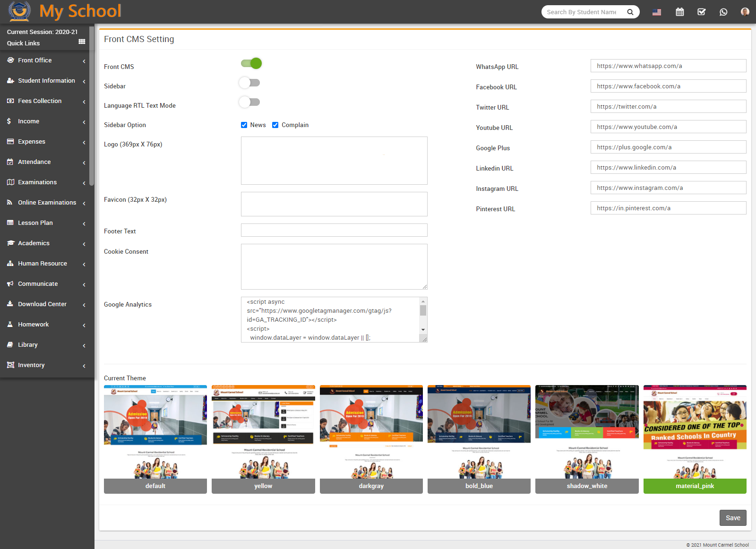
Task: Click the US flag language icon
Action: point(657,13)
